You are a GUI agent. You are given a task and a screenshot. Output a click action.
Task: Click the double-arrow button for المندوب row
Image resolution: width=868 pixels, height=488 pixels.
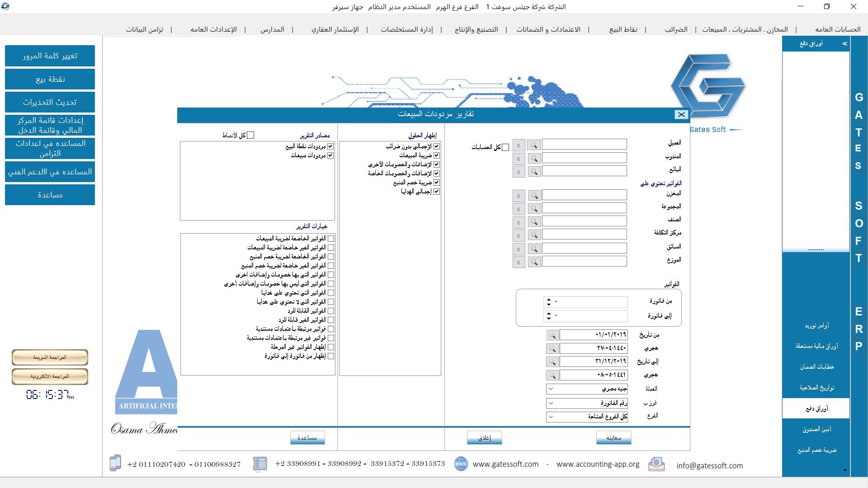(519, 159)
